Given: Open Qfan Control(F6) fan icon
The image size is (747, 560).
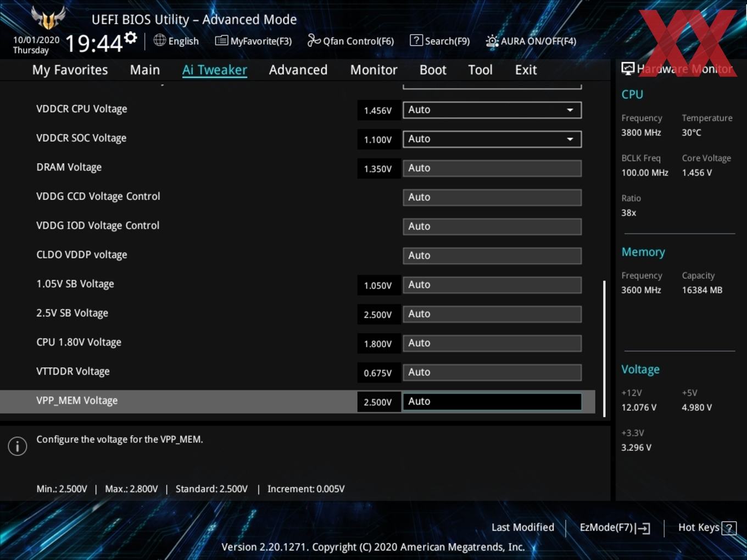Looking at the screenshot, I should pyautogui.click(x=314, y=41).
